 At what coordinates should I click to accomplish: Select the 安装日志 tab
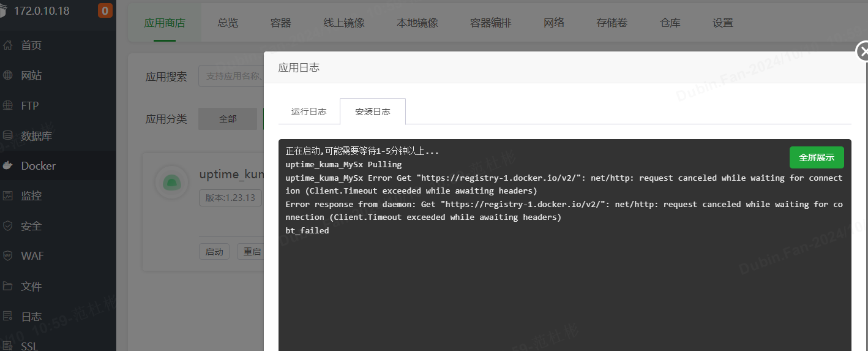point(373,111)
